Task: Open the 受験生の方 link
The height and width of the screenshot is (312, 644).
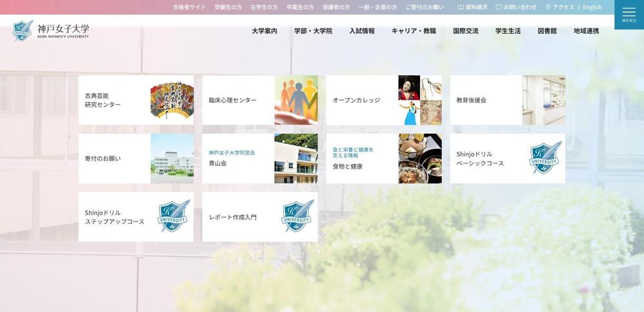Action: [x=228, y=7]
